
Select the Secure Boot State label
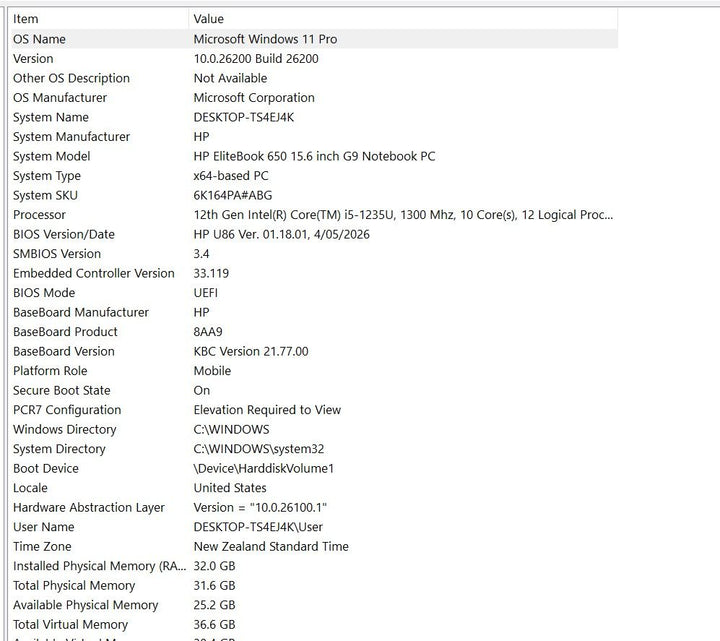pos(62,390)
